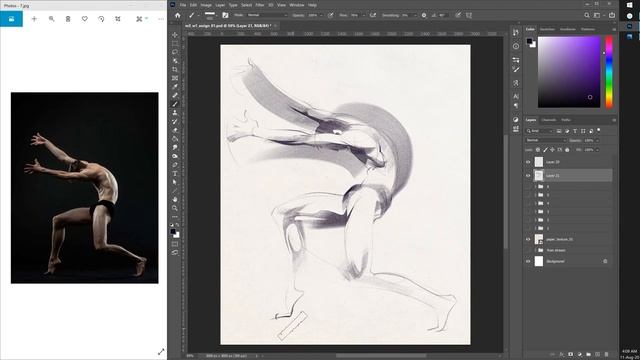This screenshot has width=640, height=360.
Task: Select the Hand tool
Action: pos(175,200)
